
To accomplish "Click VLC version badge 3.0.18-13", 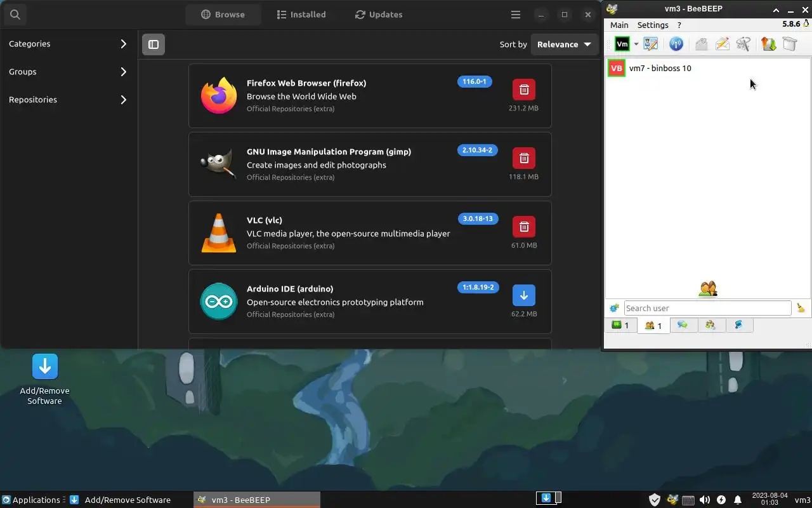I will 478,218.
